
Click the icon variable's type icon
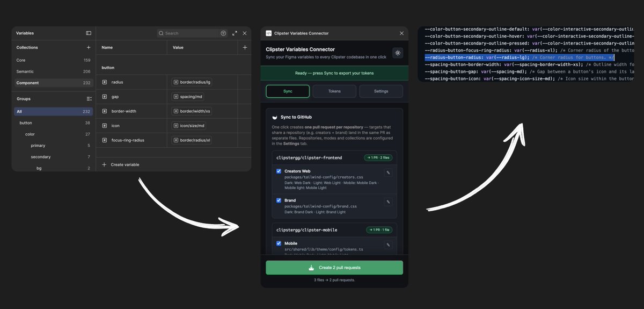pyautogui.click(x=105, y=126)
